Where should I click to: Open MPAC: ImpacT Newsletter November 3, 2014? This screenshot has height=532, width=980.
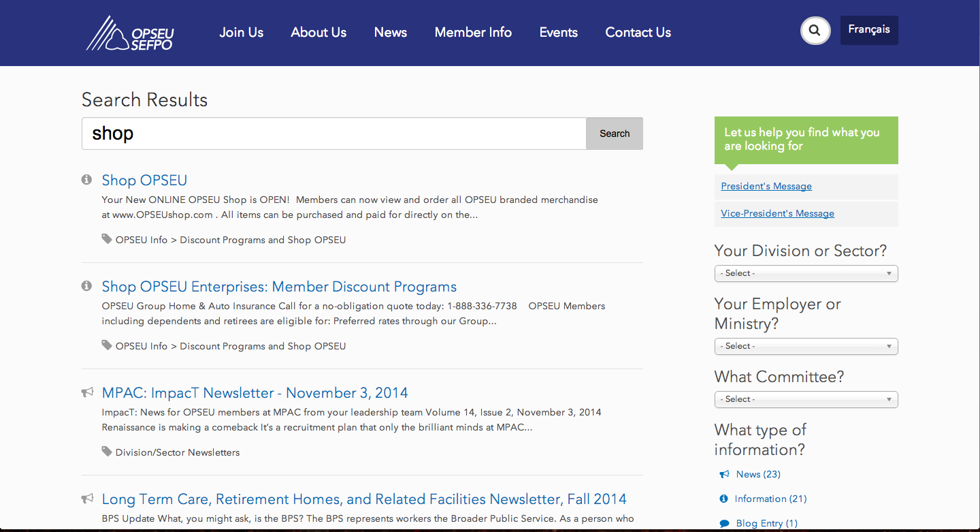pyautogui.click(x=255, y=393)
